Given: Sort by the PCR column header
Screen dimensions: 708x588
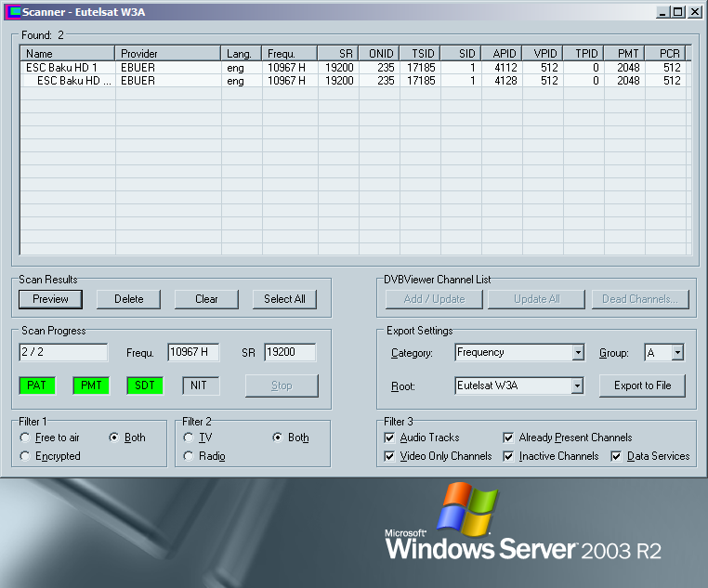Looking at the screenshot, I should [665, 53].
